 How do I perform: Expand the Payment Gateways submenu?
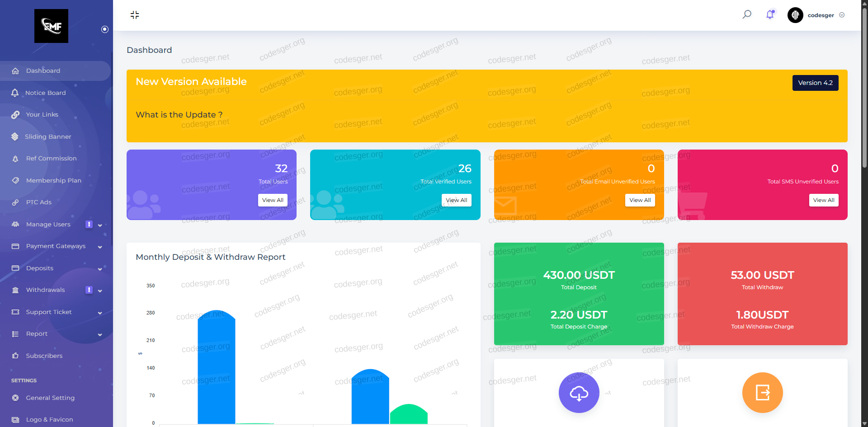click(x=100, y=247)
